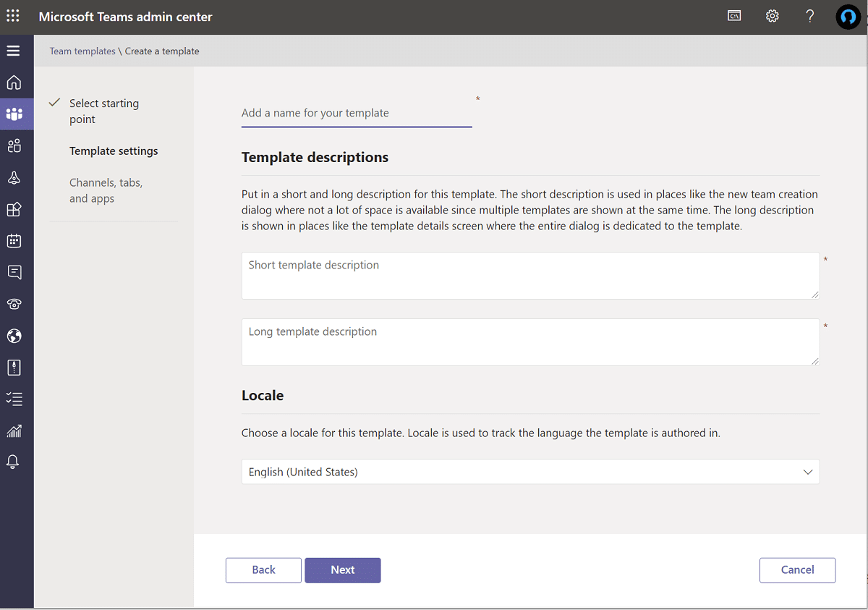This screenshot has height=610, width=868.
Task: Open the Meetings calendar icon in sidebar
Action: pyautogui.click(x=14, y=241)
